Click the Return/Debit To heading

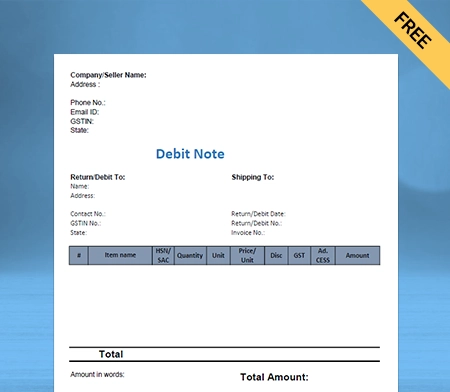click(x=98, y=177)
